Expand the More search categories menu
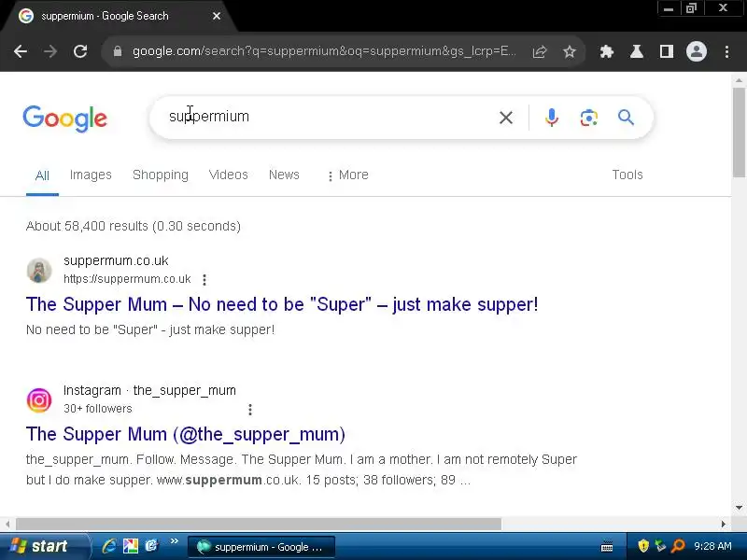 (x=347, y=175)
